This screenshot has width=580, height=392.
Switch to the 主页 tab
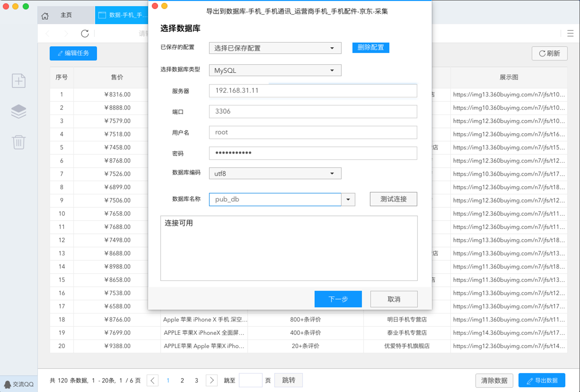(66, 15)
